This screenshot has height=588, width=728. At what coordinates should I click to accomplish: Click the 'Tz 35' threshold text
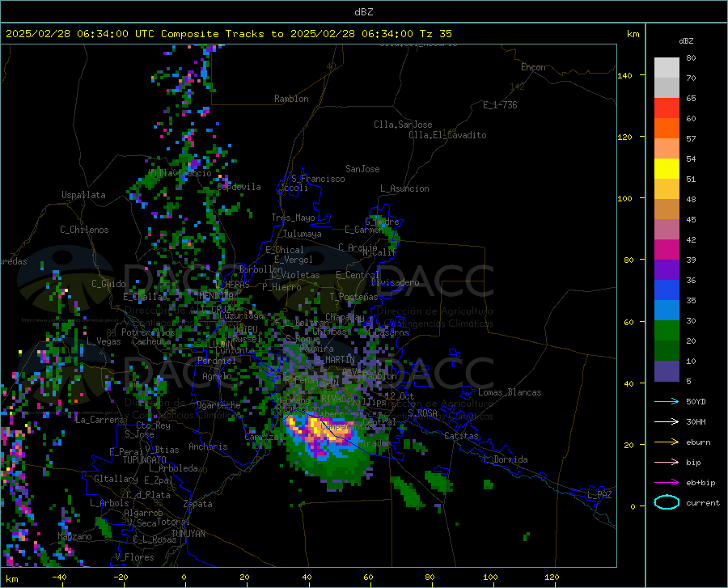tap(435, 34)
